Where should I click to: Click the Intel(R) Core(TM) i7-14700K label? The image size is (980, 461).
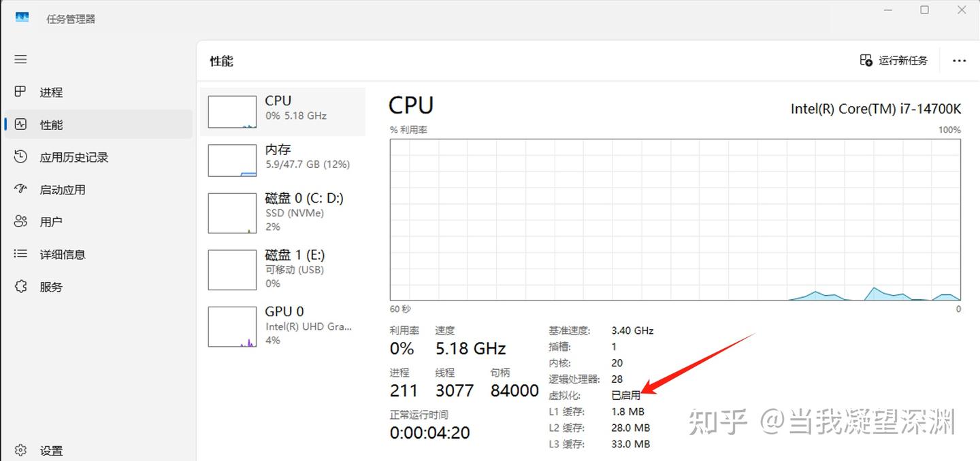[x=875, y=108]
